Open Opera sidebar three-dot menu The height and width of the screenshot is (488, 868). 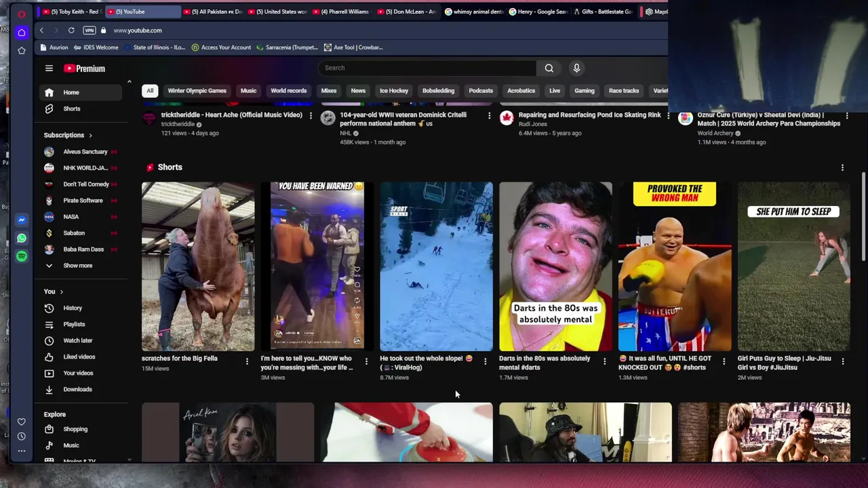tap(22, 451)
